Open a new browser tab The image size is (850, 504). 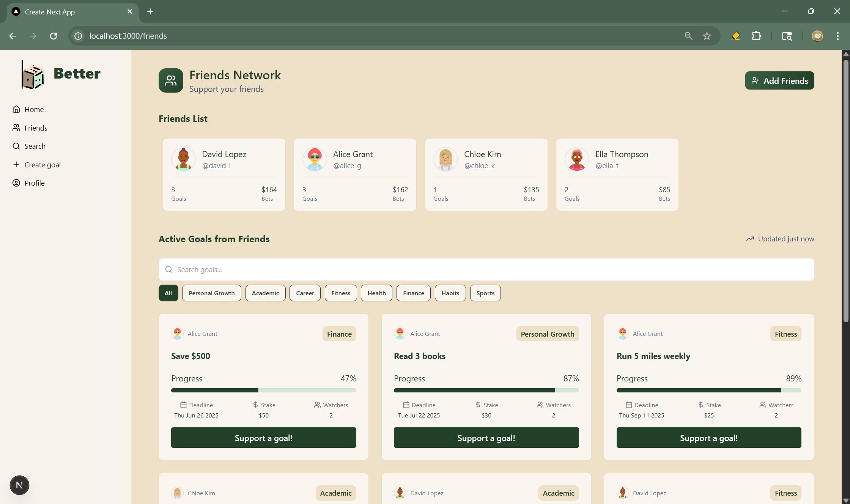pyautogui.click(x=150, y=12)
